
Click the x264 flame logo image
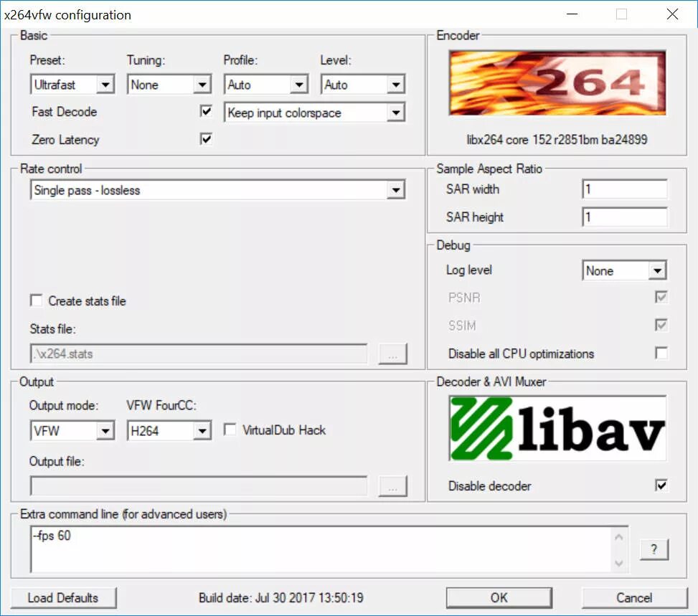click(557, 82)
